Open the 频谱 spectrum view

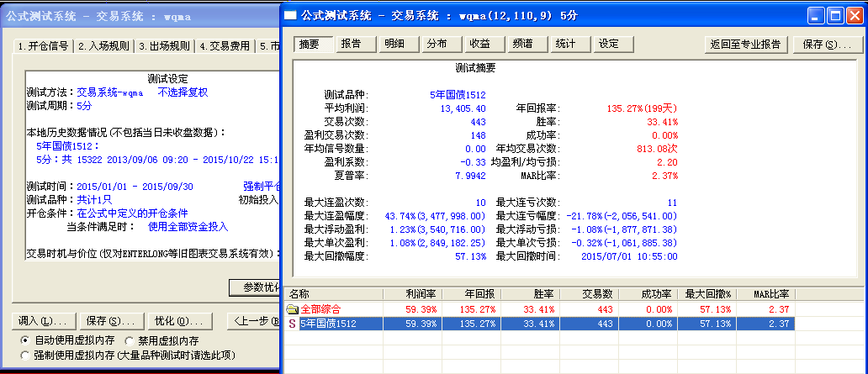click(x=523, y=44)
